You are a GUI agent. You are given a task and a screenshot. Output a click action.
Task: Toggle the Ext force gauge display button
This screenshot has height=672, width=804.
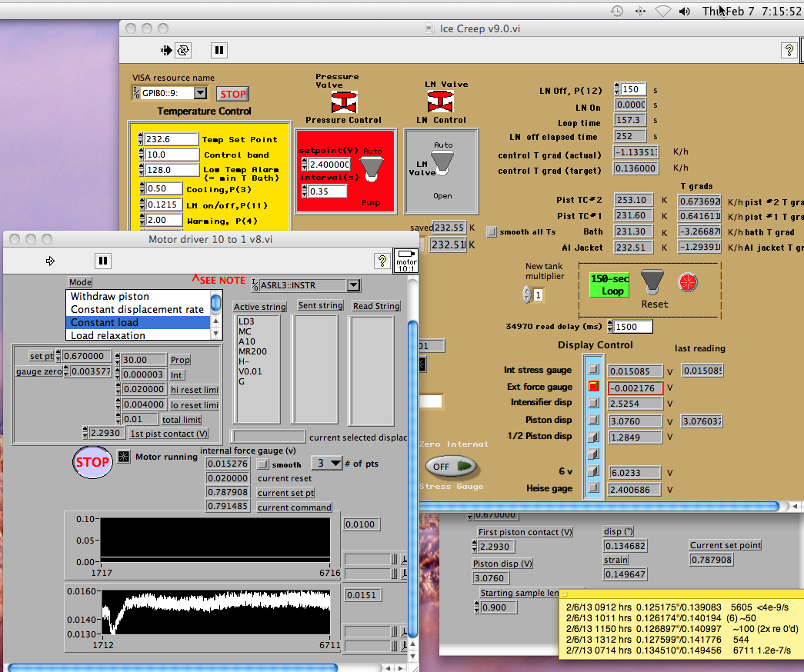tap(593, 387)
